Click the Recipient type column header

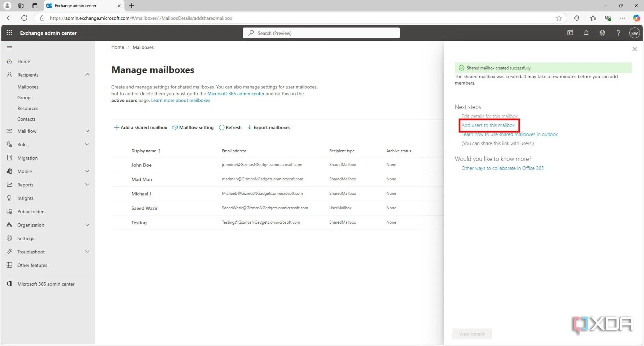(x=342, y=151)
